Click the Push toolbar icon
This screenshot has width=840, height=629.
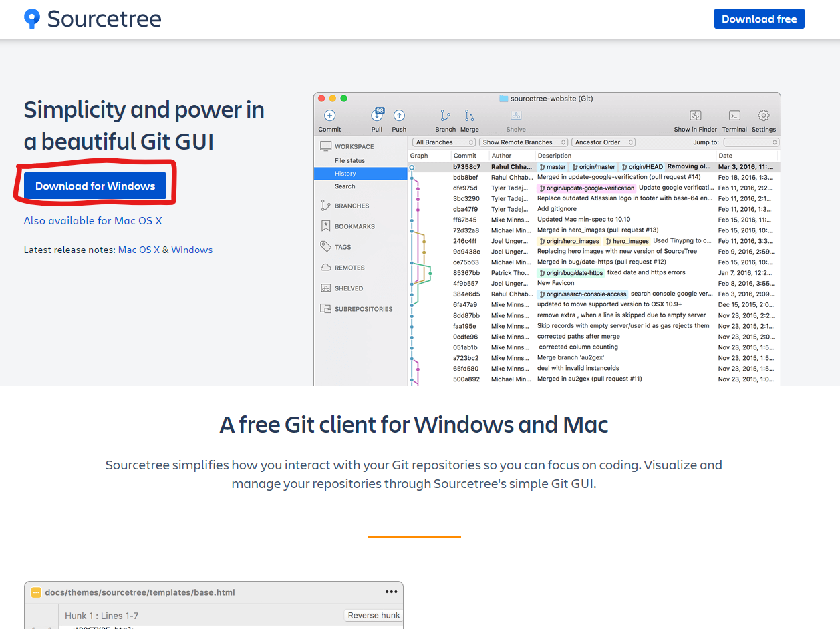pyautogui.click(x=399, y=116)
